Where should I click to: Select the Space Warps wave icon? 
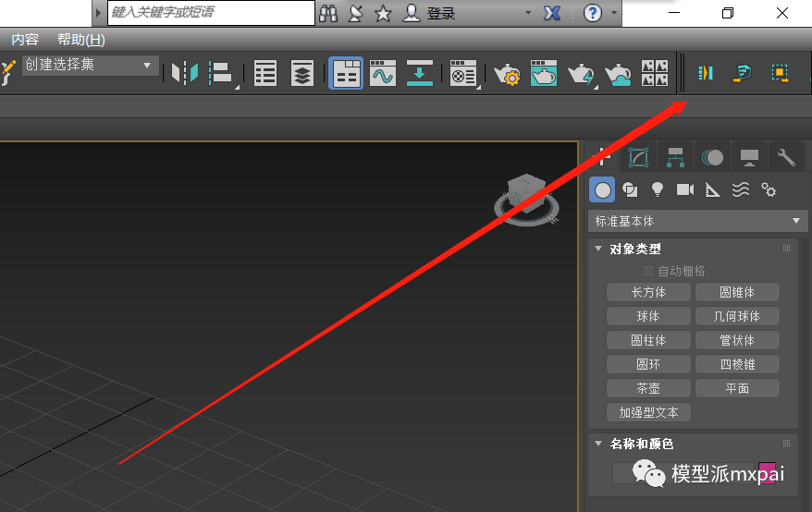point(741,190)
